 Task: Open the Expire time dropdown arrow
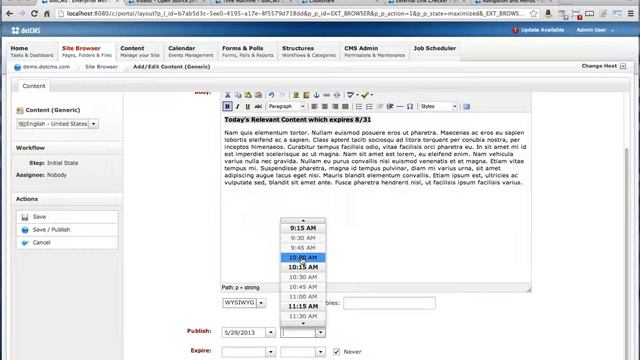(320, 351)
